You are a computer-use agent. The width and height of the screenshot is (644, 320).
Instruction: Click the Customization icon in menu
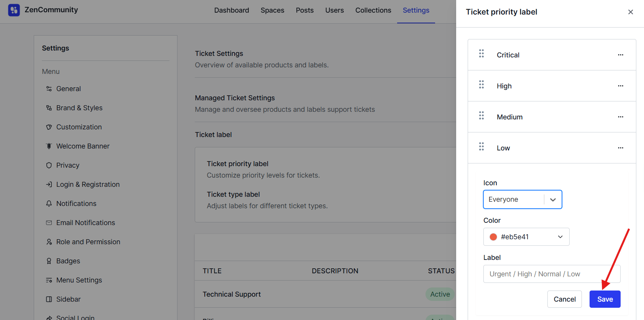(49, 127)
